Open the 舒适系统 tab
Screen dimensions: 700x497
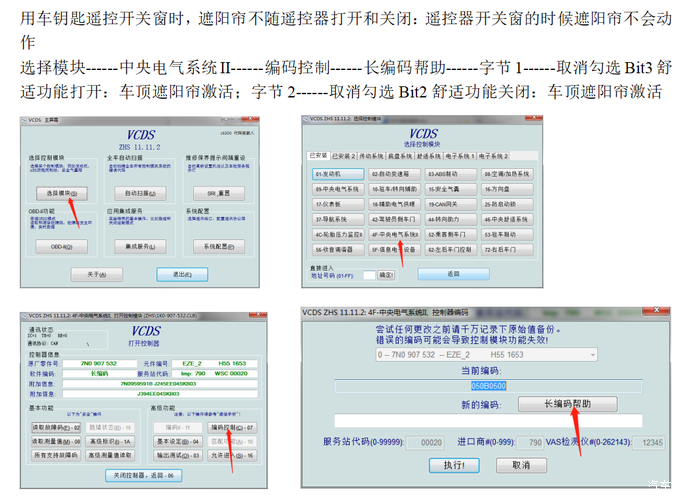tap(429, 156)
